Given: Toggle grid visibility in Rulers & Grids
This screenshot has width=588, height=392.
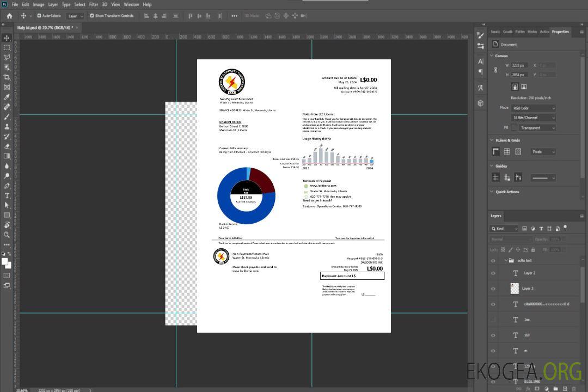Looking at the screenshot, I should pos(507,151).
